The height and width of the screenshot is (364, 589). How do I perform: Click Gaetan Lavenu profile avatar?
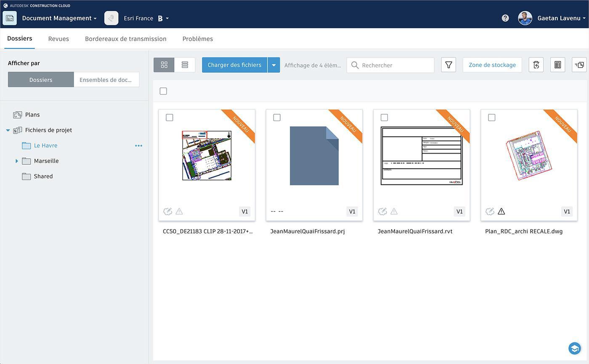coord(525,18)
